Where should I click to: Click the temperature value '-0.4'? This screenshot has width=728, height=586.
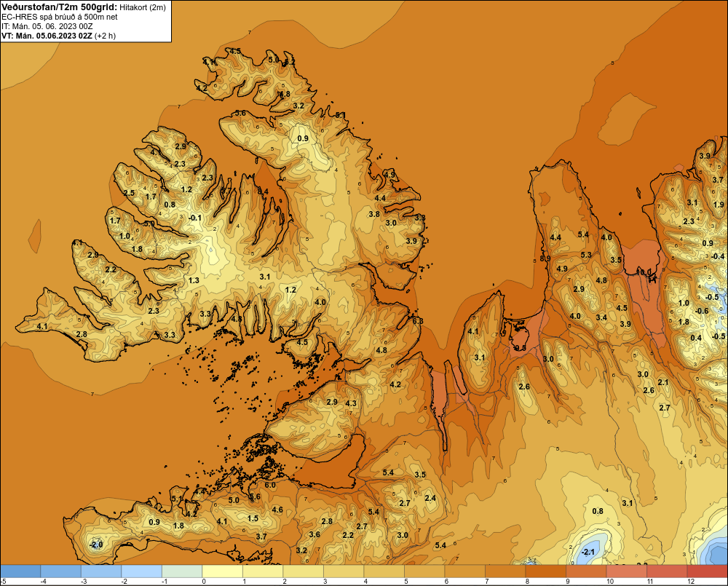(x=718, y=256)
